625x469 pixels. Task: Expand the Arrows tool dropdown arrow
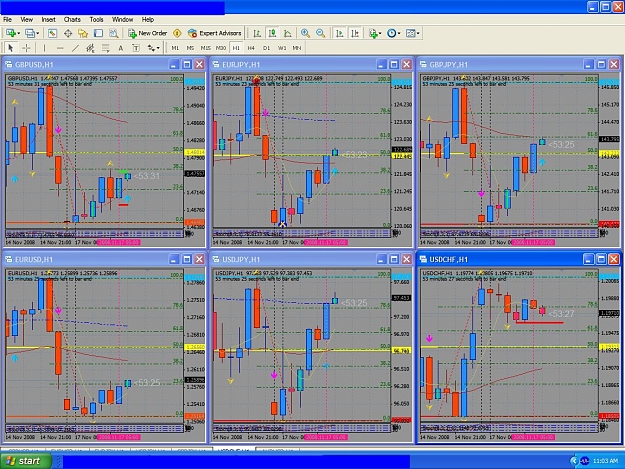pyautogui.click(x=158, y=48)
